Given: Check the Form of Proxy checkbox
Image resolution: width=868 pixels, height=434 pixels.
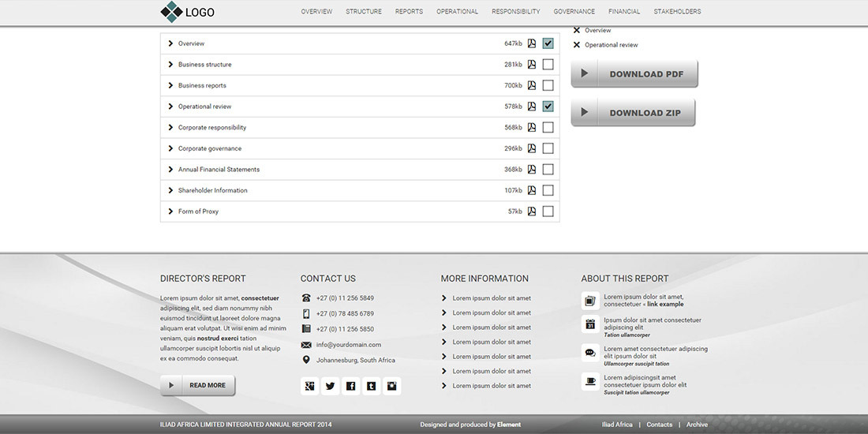Looking at the screenshot, I should click(548, 211).
